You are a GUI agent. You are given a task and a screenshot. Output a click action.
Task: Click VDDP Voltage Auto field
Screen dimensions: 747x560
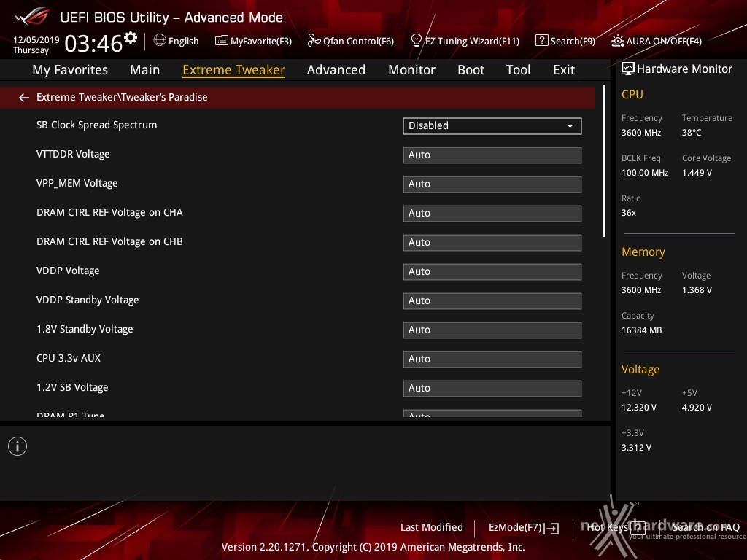coord(492,272)
